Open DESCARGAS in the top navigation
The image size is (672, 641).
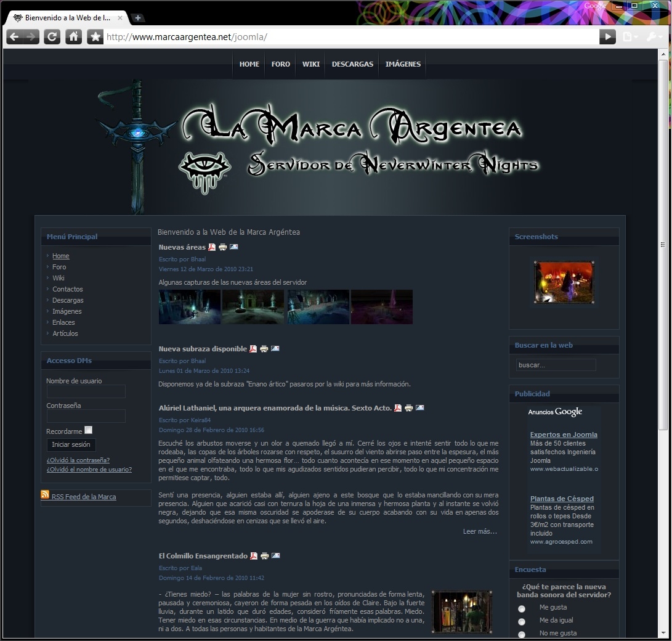click(352, 64)
